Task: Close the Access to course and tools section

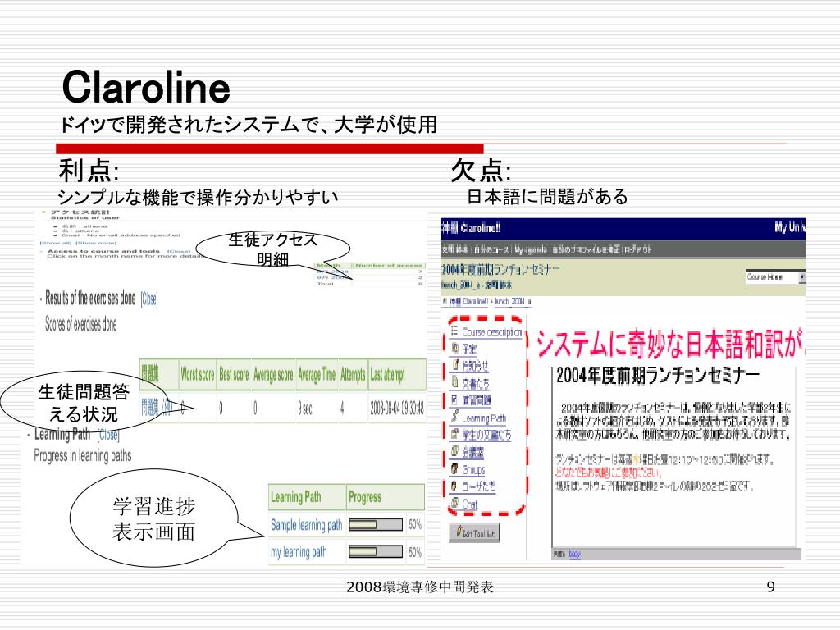Action: 178,251
